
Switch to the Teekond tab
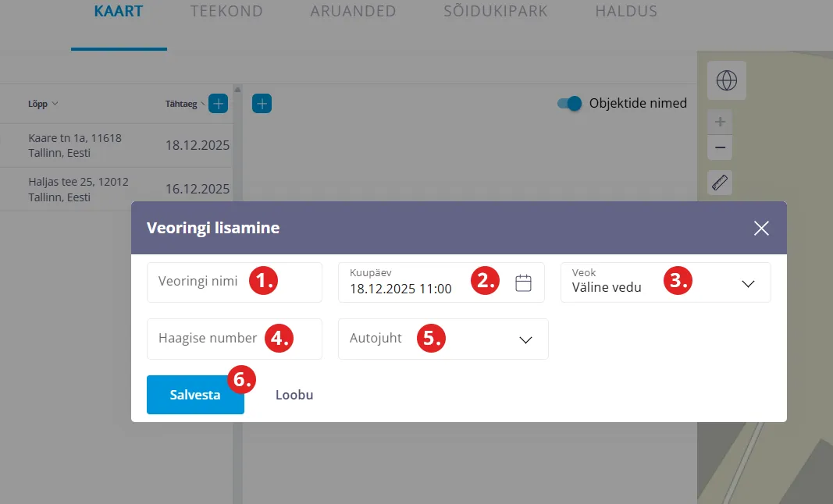(226, 12)
